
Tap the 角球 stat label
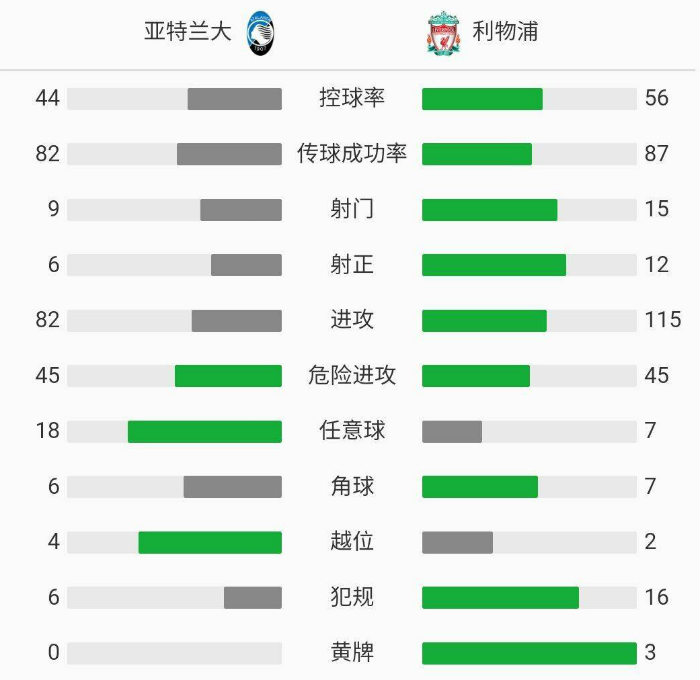[352, 487]
